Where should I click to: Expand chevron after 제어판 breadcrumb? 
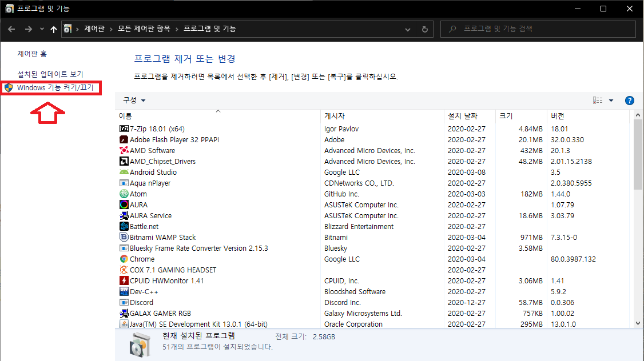point(111,29)
